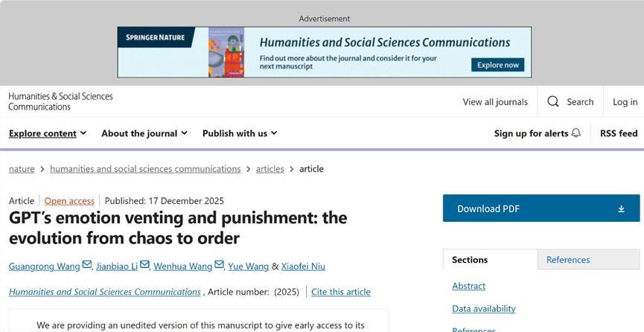Select the Sections tab
Image resolution: width=644 pixels, height=332 pixels.
click(x=470, y=260)
